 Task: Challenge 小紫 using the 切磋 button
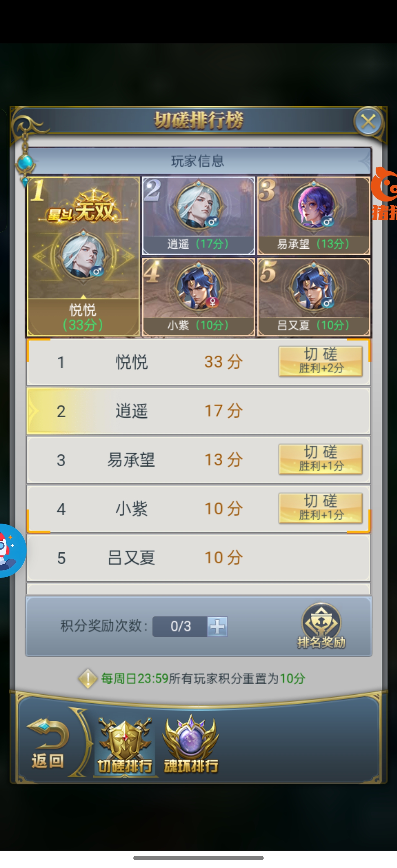coord(321,508)
